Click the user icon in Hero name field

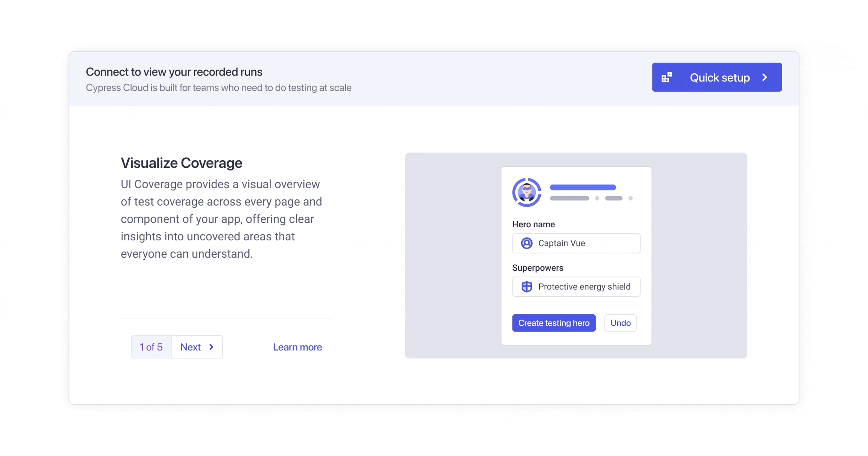pyautogui.click(x=527, y=243)
